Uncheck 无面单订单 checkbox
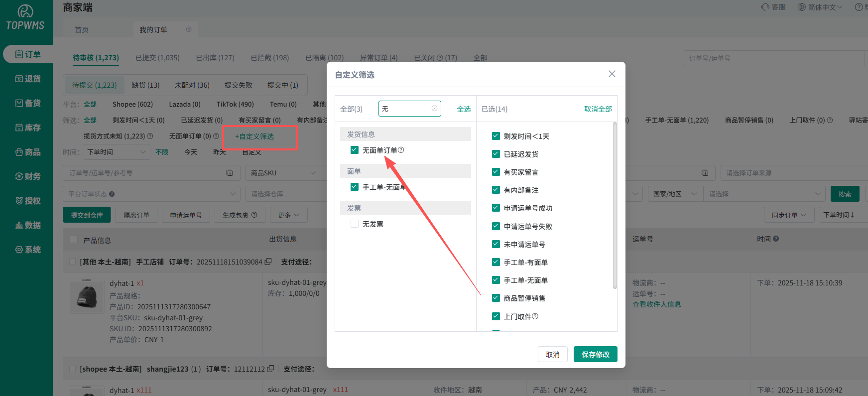868x396 pixels. click(x=355, y=150)
